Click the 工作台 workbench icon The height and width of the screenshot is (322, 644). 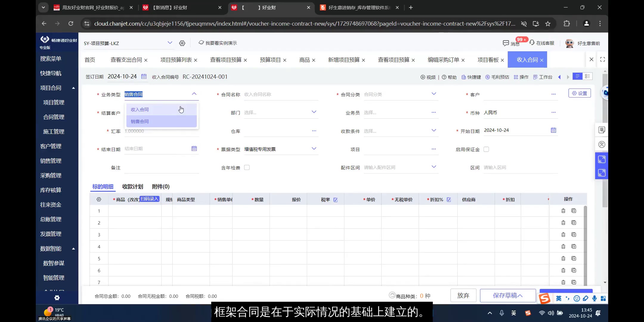click(x=535, y=77)
